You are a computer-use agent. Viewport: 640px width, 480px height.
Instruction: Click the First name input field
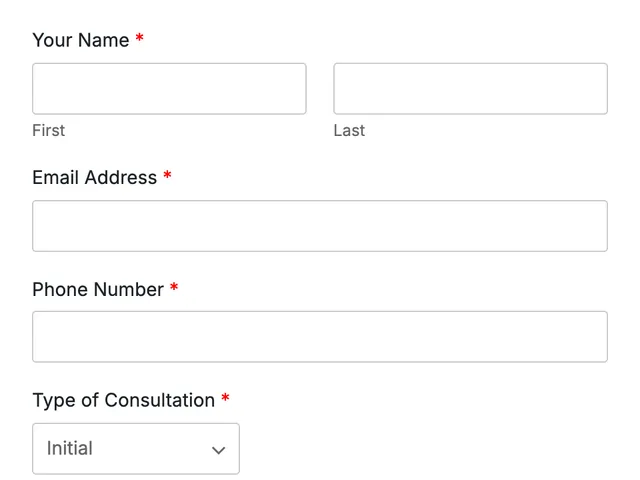click(169, 89)
